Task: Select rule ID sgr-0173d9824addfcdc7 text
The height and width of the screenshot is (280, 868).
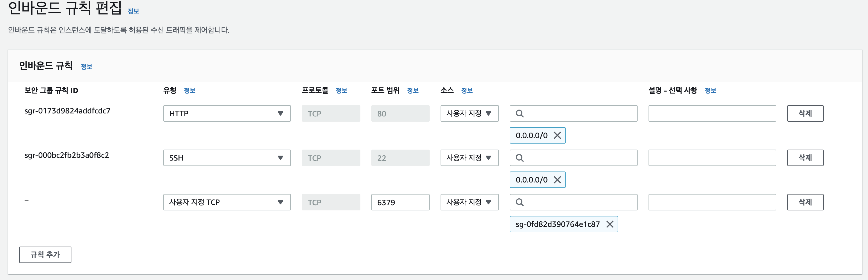Action: [67, 111]
